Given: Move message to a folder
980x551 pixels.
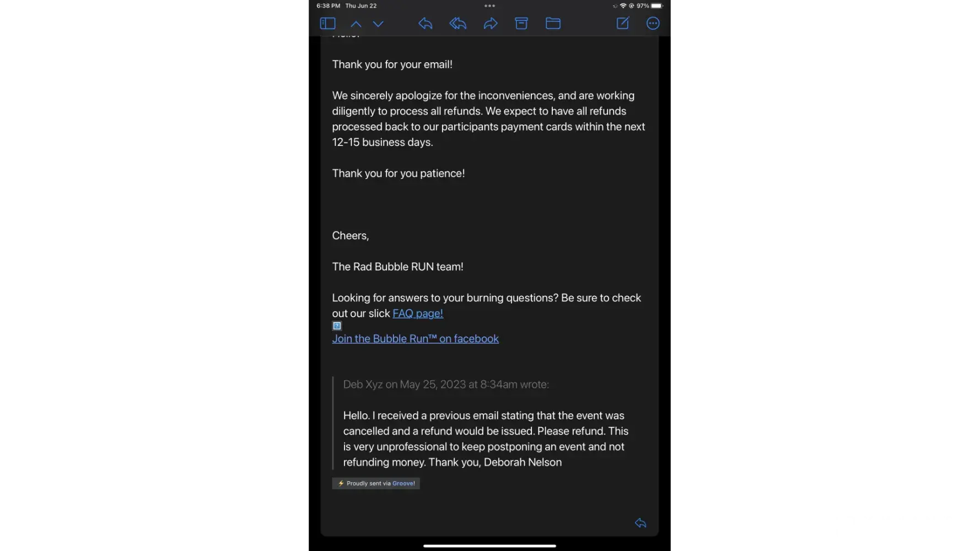Looking at the screenshot, I should [x=553, y=23].
